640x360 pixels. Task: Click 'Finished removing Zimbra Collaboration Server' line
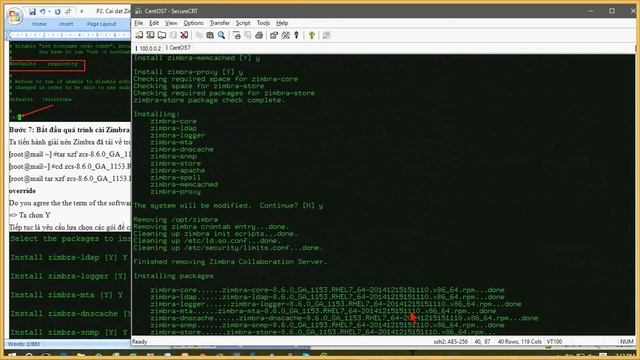[230, 262]
